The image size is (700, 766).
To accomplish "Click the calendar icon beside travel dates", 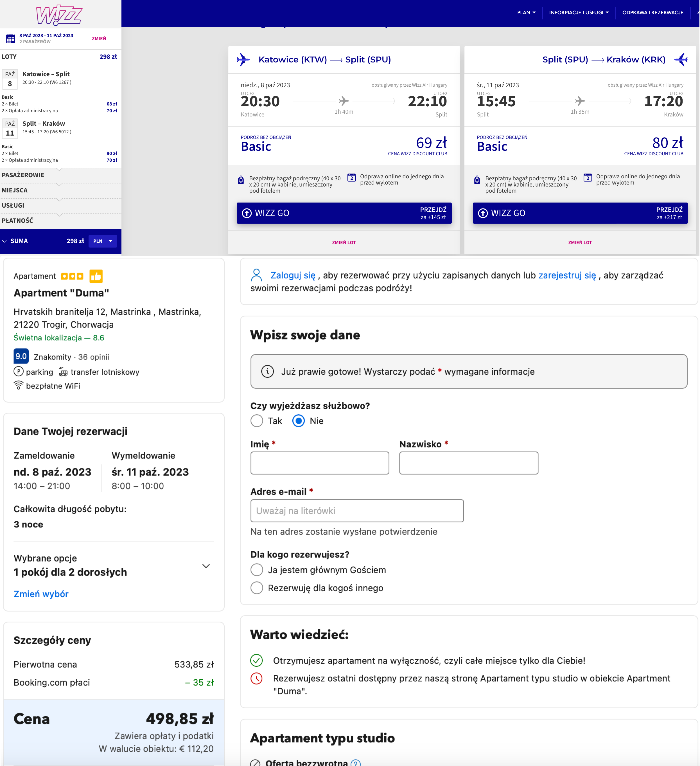I will tap(11, 38).
